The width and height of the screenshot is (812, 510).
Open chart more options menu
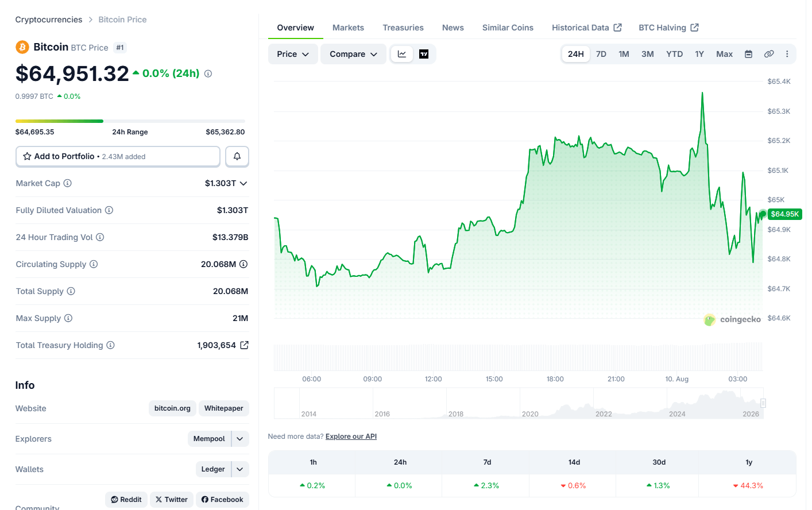click(787, 54)
